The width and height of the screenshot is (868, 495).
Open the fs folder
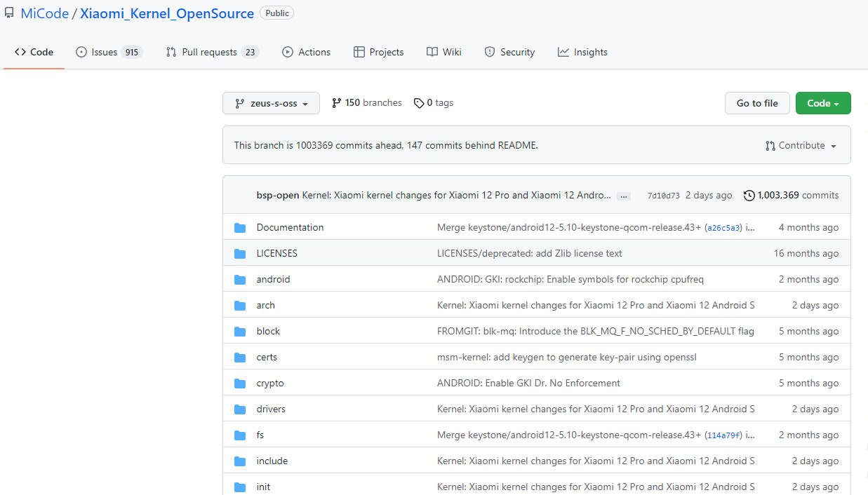click(260, 435)
